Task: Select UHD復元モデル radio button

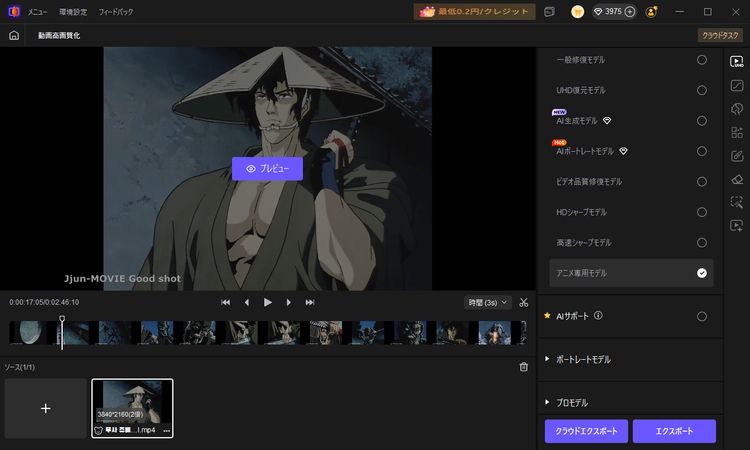Action: point(702,90)
